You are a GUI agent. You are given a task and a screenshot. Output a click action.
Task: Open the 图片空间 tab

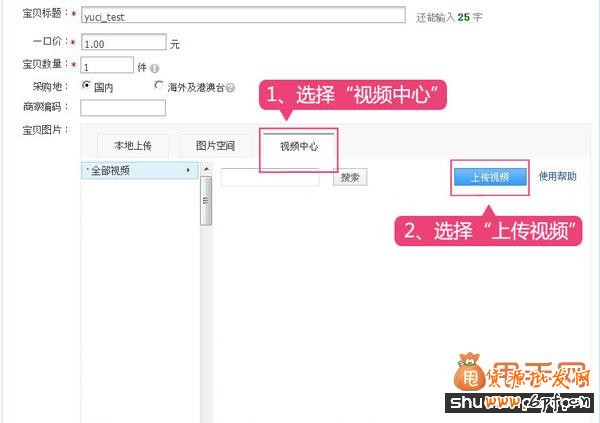[215, 146]
